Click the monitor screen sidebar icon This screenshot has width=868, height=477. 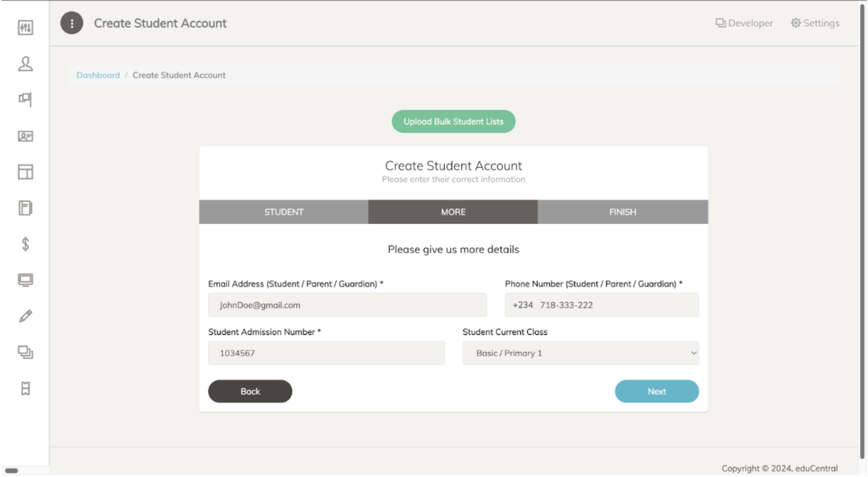tap(26, 280)
